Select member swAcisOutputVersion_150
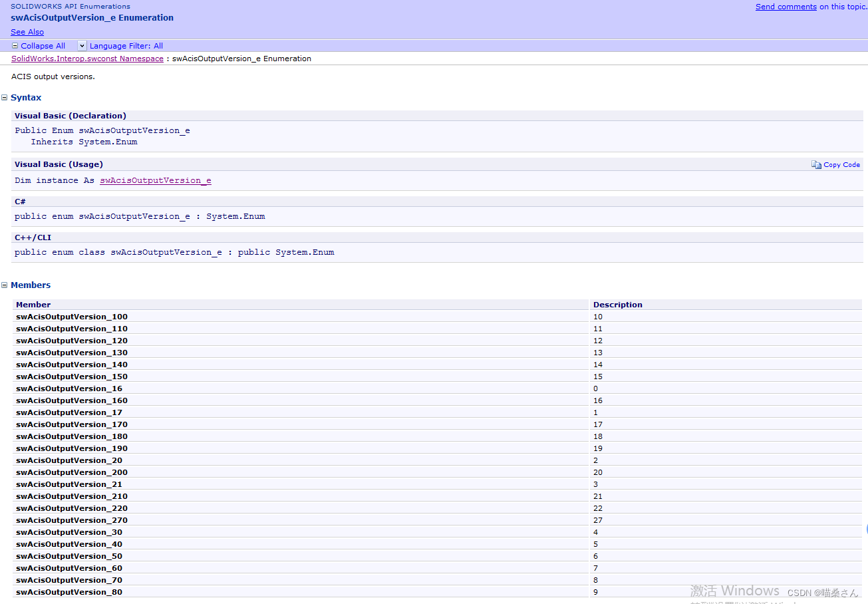 pos(72,377)
